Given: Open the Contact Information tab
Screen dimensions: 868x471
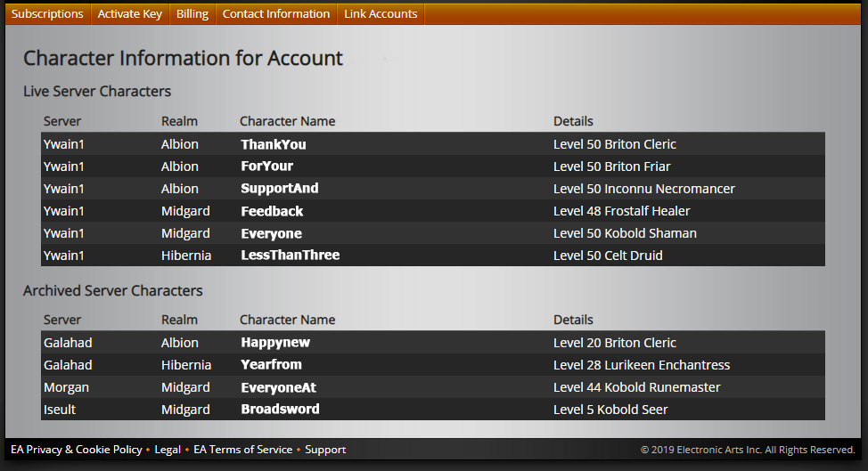Looking at the screenshot, I should 276,14.
